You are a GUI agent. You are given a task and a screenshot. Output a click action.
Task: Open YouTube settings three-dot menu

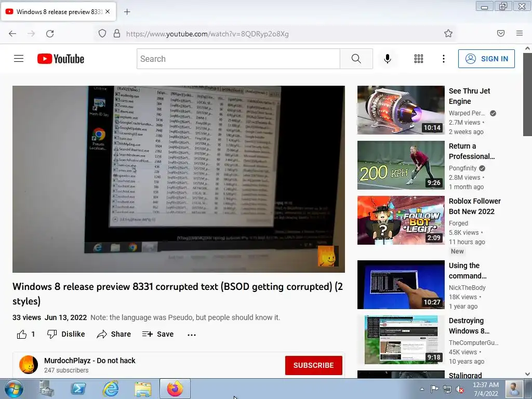(x=444, y=59)
